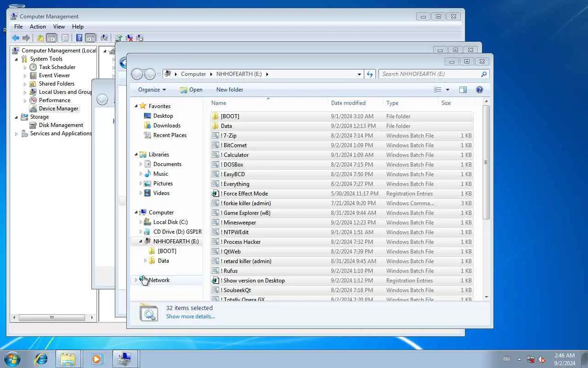Click [BOOT] folder icon in file list
Viewport: 588px width, 368px height.
215,116
